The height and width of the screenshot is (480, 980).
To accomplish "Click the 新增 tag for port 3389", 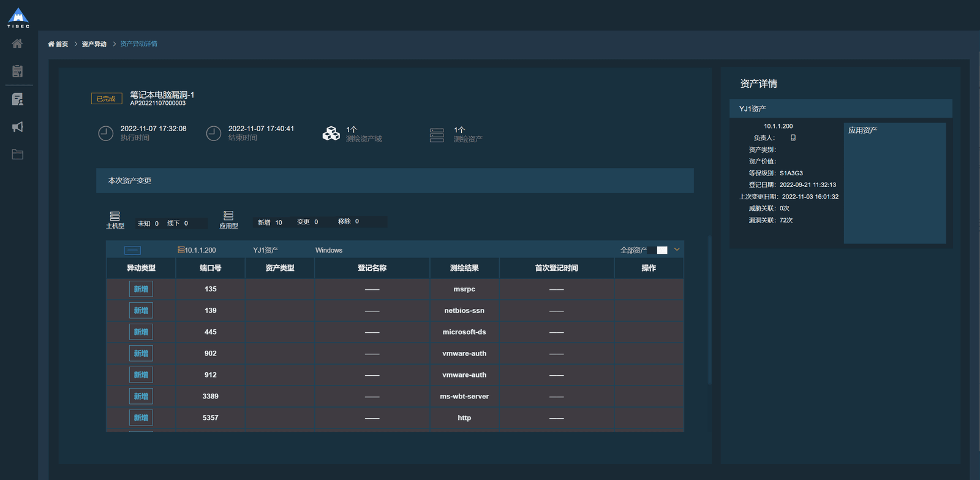I will 141,397.
